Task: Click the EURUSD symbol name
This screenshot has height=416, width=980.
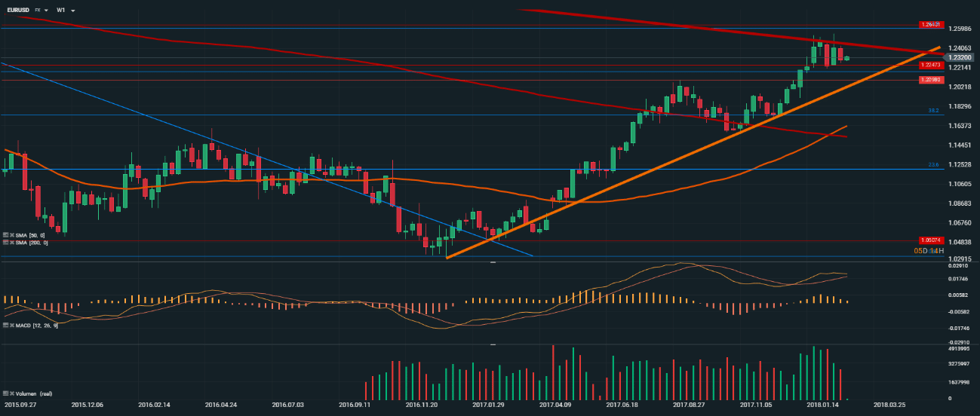Action: pyautogui.click(x=20, y=10)
